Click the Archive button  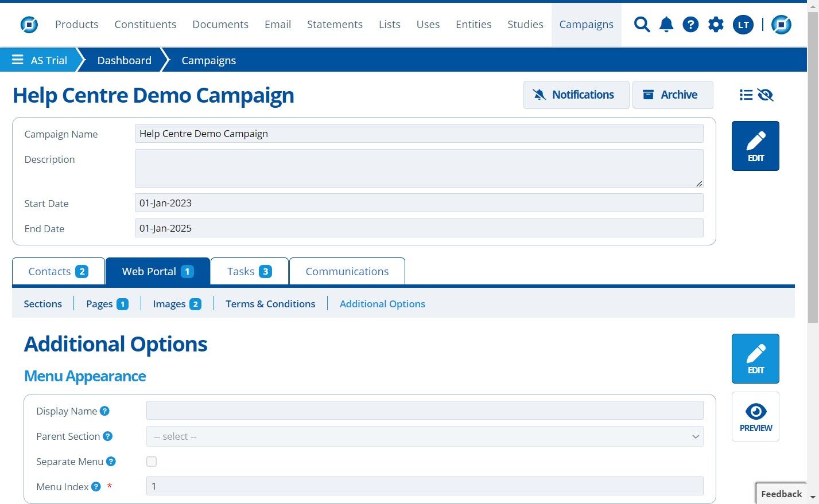[x=673, y=95]
